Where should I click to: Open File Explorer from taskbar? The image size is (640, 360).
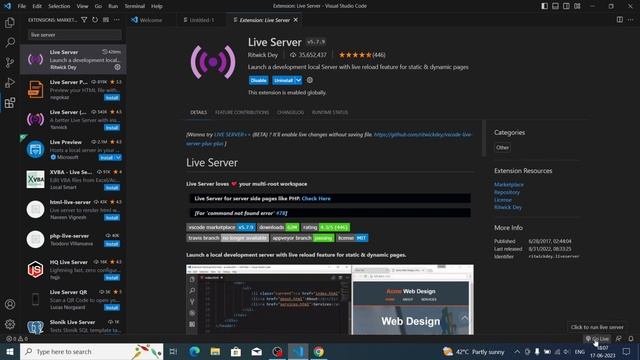click(215, 351)
